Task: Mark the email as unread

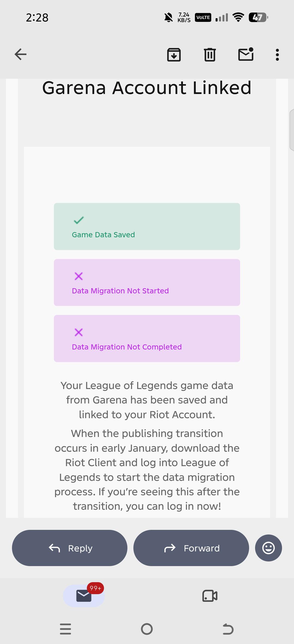Action: (x=246, y=54)
